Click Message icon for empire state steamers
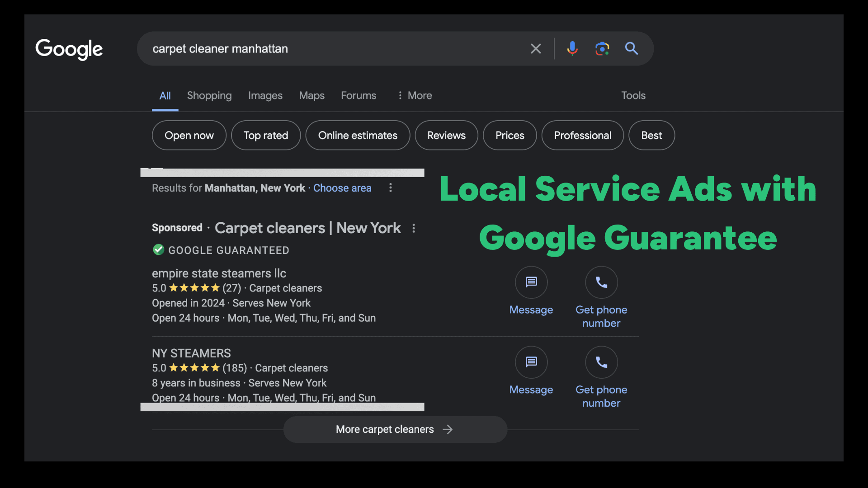 point(531,282)
